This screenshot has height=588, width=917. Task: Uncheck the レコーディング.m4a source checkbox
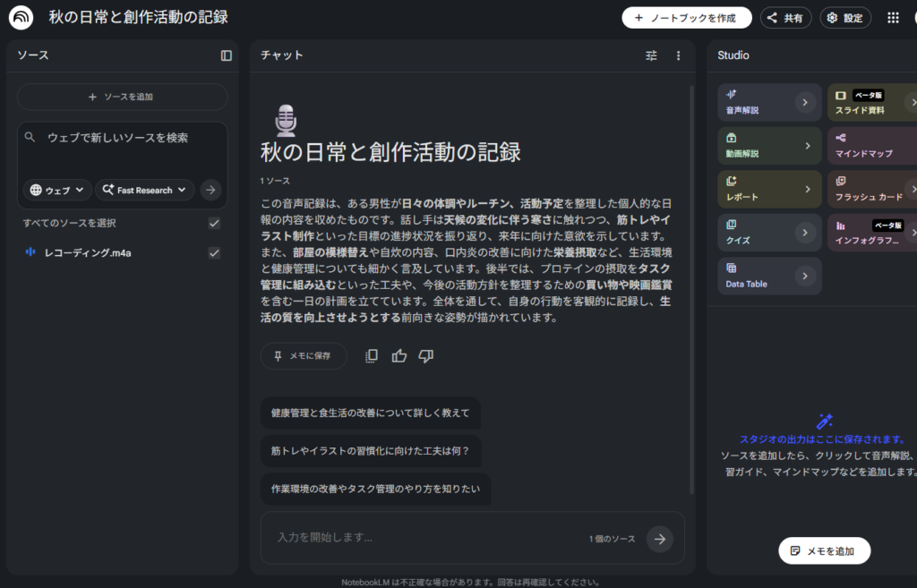pyautogui.click(x=214, y=253)
